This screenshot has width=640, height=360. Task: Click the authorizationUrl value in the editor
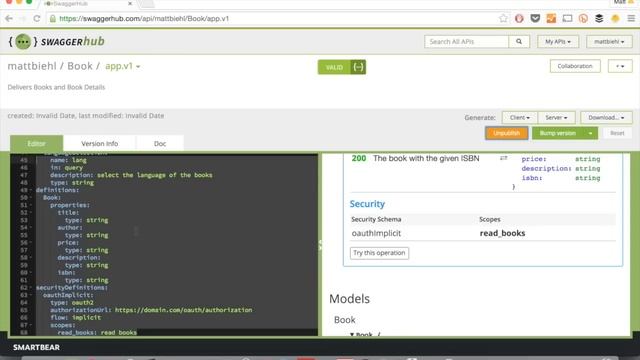(183, 310)
